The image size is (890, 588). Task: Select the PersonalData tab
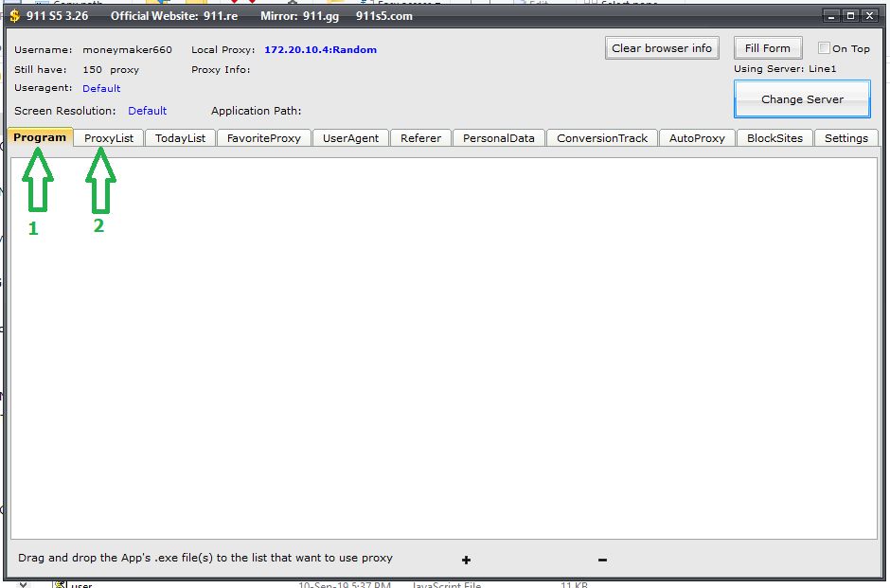pos(498,138)
